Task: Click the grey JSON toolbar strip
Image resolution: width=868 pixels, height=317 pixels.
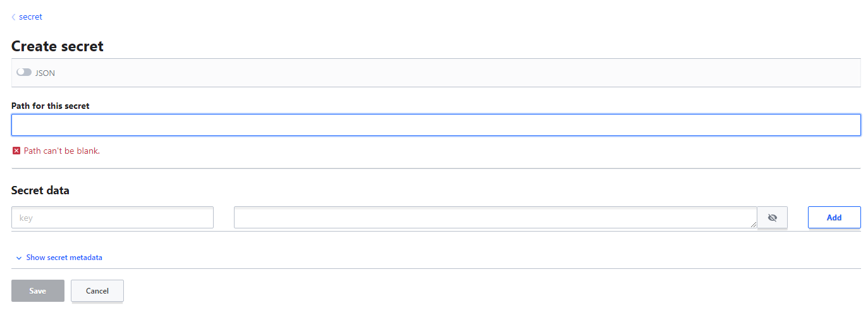Action: pos(436,73)
